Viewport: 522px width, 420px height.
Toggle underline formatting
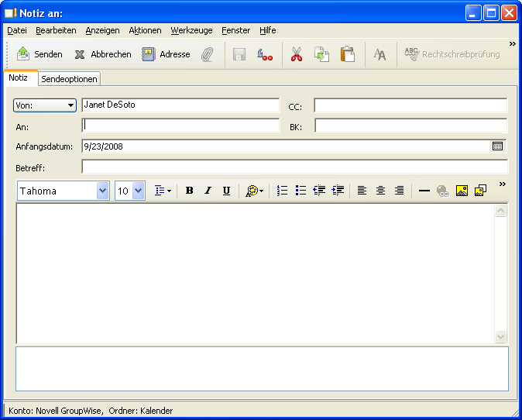(226, 191)
